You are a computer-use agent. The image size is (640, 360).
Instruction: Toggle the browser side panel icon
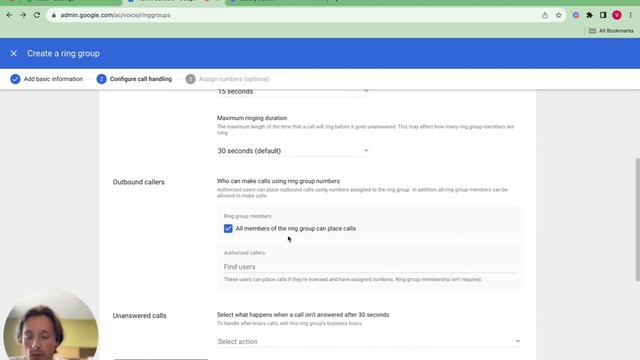pyautogui.click(x=603, y=16)
